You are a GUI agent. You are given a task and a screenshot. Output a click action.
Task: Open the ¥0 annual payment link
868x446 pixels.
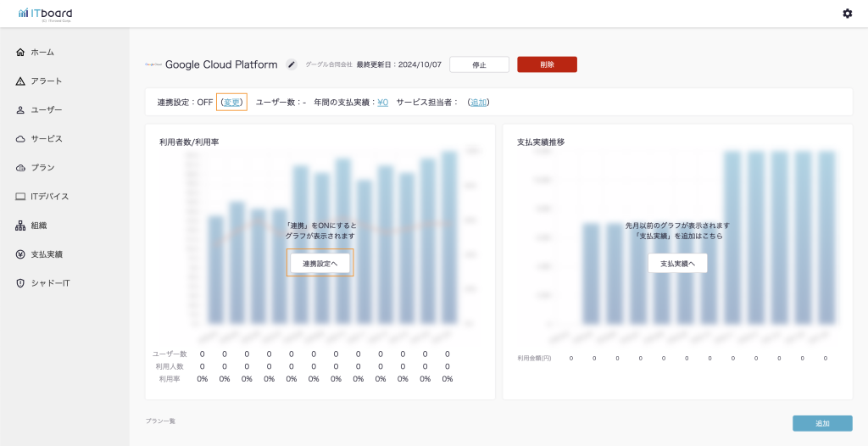(382, 103)
